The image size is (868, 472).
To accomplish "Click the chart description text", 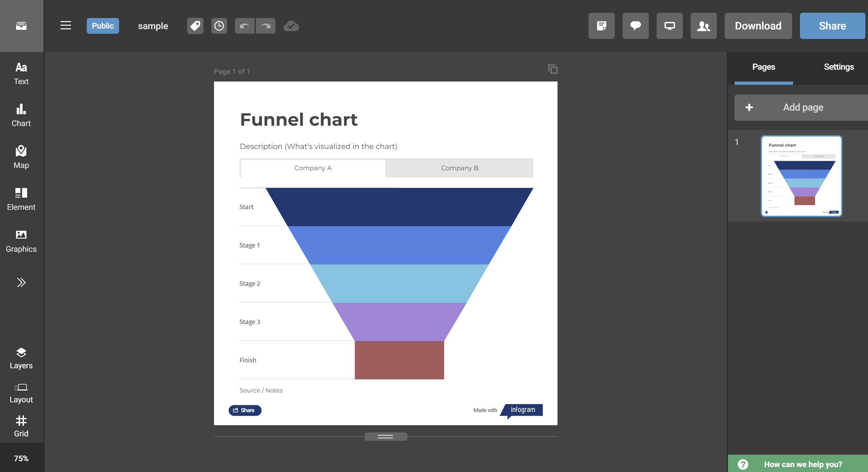I will tap(318, 146).
